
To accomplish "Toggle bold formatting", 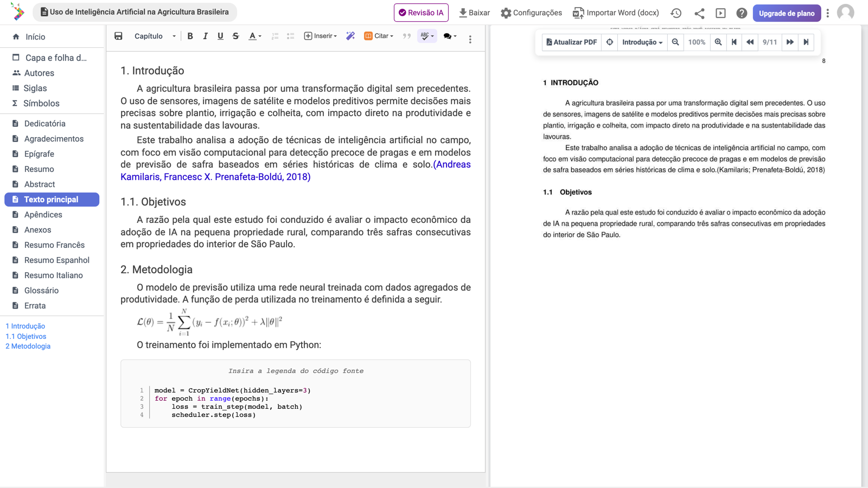I will pos(190,36).
